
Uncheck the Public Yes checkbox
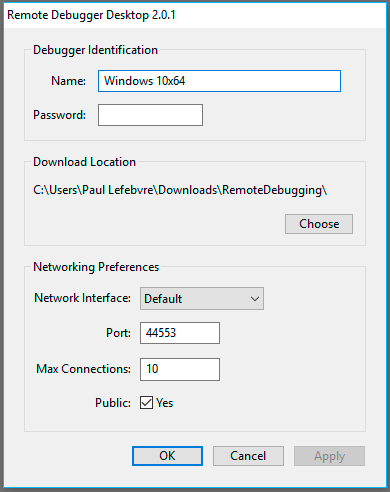point(146,403)
